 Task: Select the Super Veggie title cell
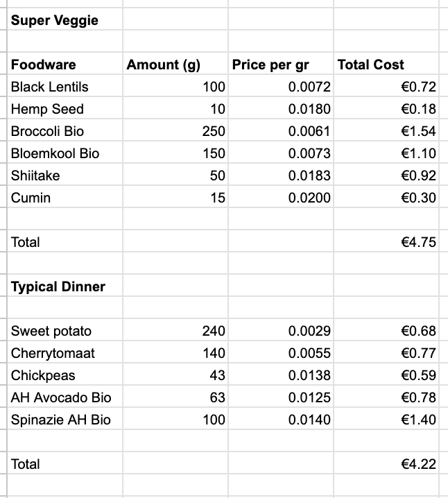55,20
